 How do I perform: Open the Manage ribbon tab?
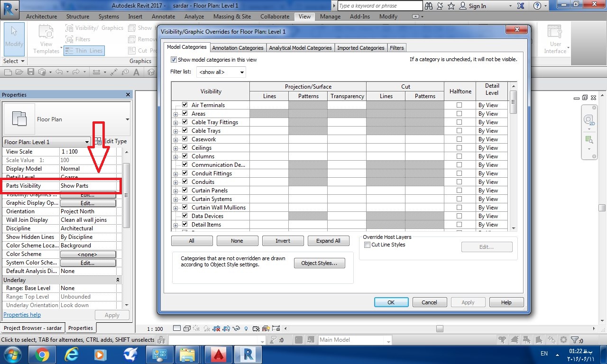click(330, 16)
